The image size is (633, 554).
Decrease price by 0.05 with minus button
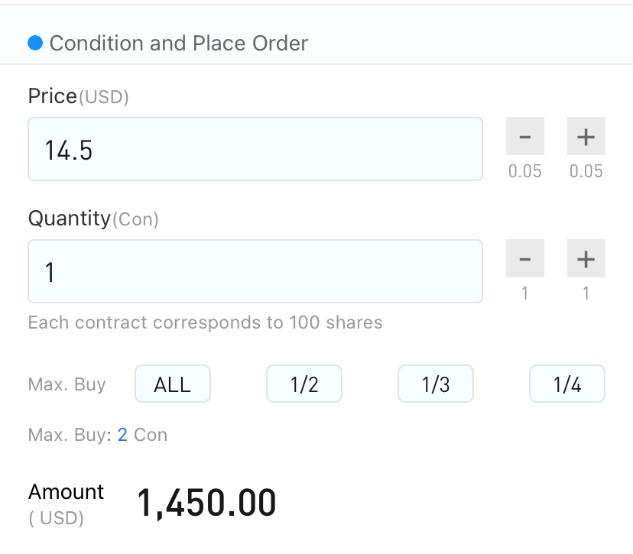click(x=525, y=136)
